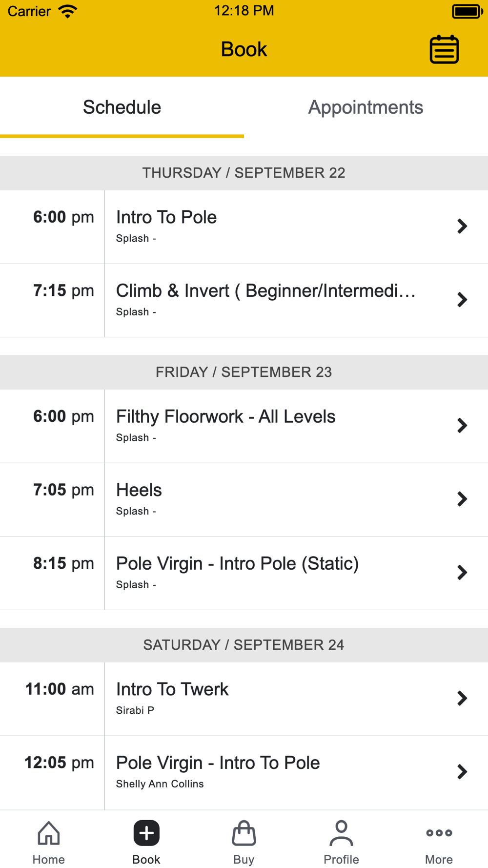Tap the Wi-Fi icon in status bar
The image size is (488, 868).
68,11
